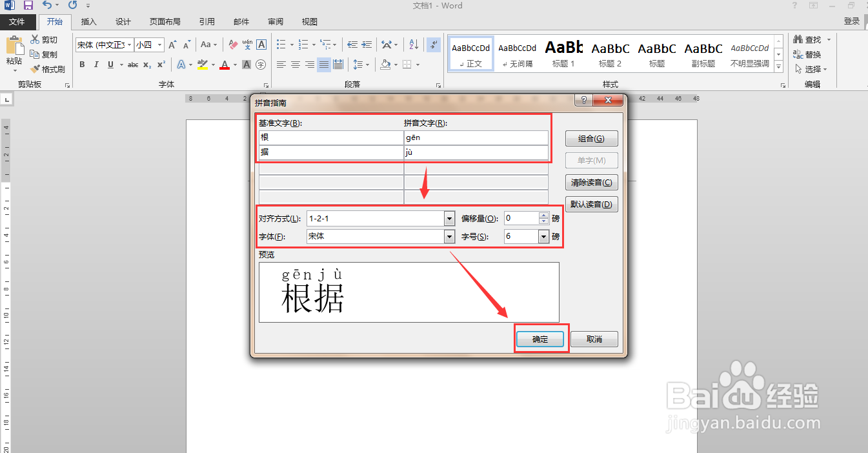Toggle the strikethrough formatting
The height and width of the screenshot is (453, 868).
click(x=132, y=65)
